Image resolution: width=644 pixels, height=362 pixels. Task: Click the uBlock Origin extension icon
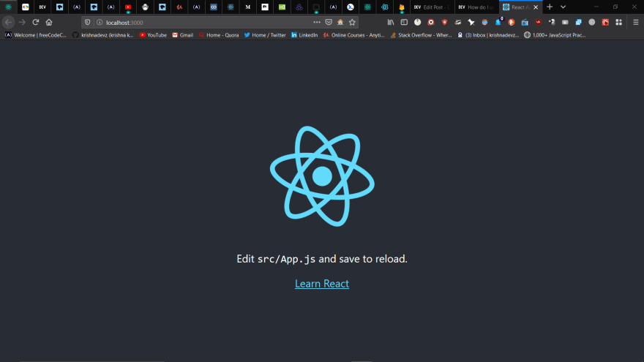pyautogui.click(x=538, y=22)
